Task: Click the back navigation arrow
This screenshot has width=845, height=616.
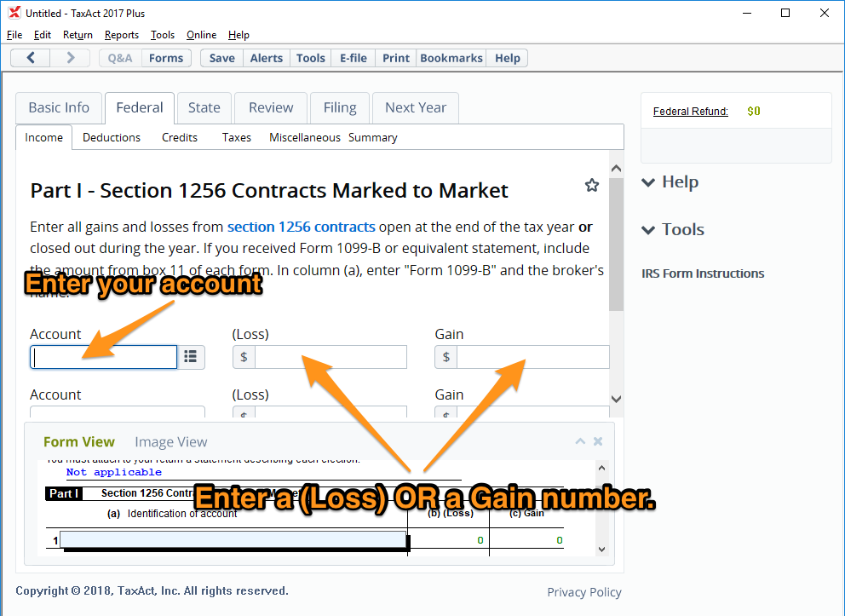Action: pyautogui.click(x=31, y=58)
